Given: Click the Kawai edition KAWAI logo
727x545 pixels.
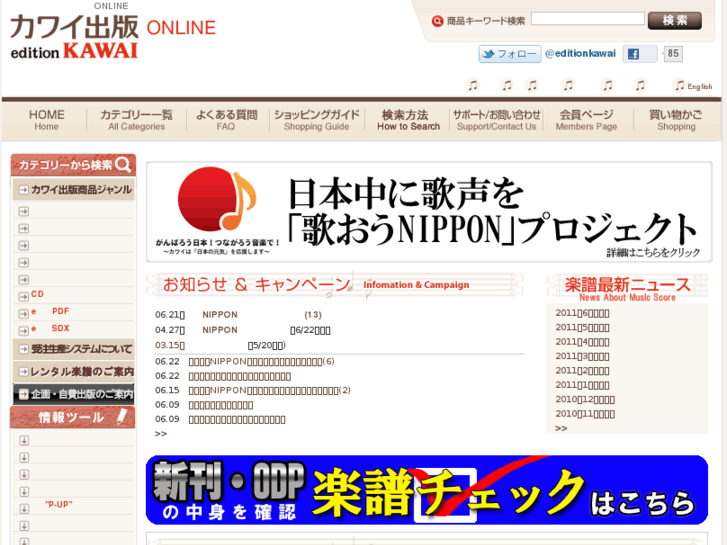Looking at the screenshot, I should pyautogui.click(x=74, y=37).
